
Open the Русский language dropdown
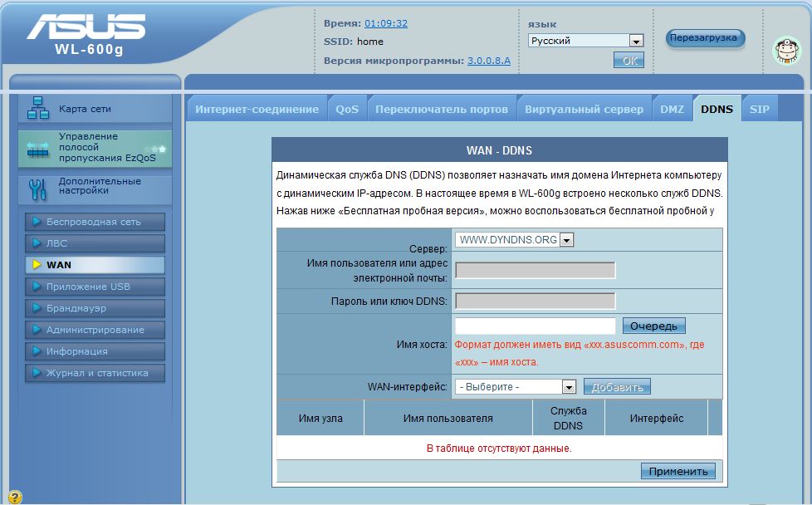coord(585,41)
